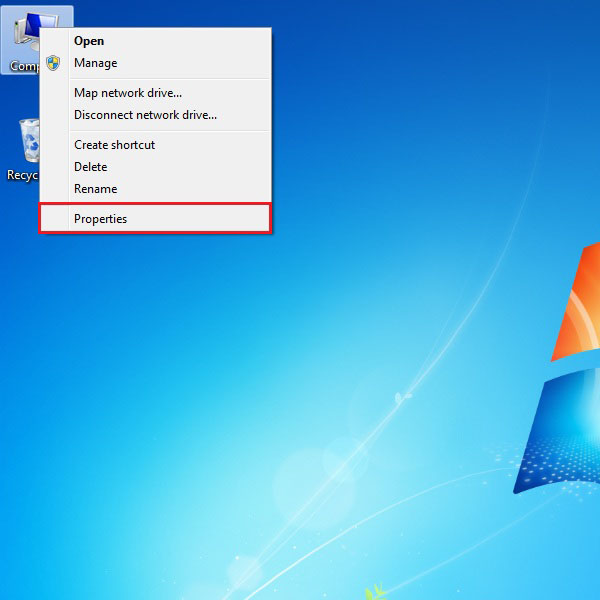Select Map network drive... option
Screen dimensions: 600x600
155,93
